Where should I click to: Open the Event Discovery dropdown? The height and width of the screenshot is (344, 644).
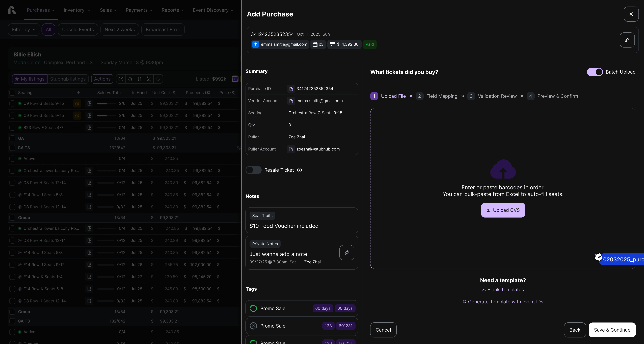pyautogui.click(x=213, y=10)
